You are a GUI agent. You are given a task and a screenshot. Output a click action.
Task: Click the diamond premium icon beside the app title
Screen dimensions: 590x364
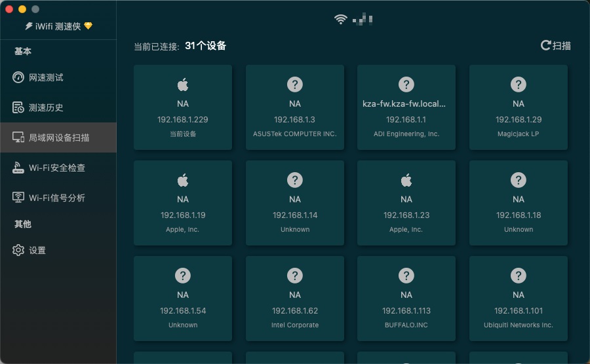pyautogui.click(x=88, y=26)
